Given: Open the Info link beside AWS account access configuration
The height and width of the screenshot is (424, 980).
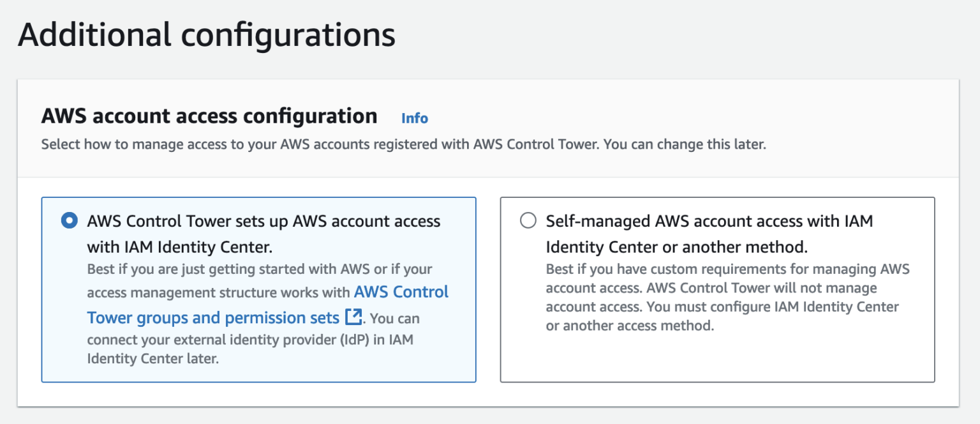Looking at the screenshot, I should point(414,118).
